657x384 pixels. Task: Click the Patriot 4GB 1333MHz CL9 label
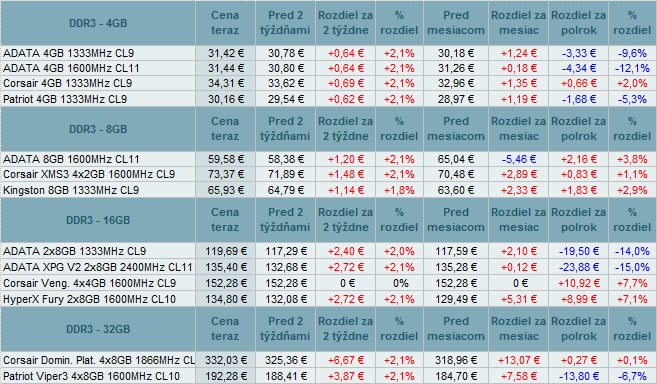tap(65, 99)
